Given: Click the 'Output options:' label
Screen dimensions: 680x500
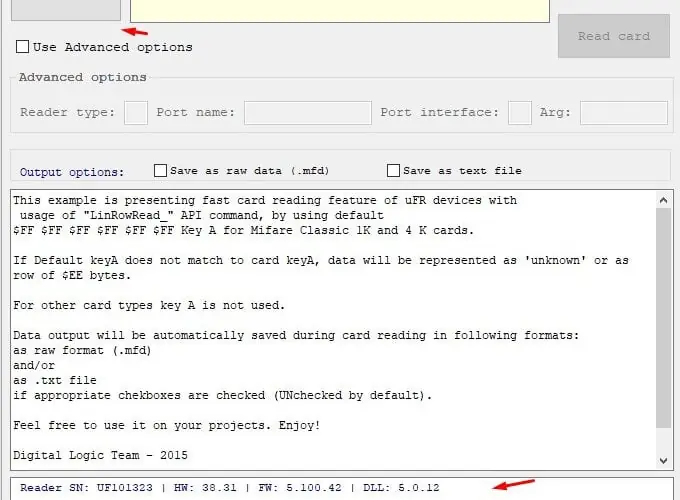Looking at the screenshot, I should pyautogui.click(x=72, y=172).
